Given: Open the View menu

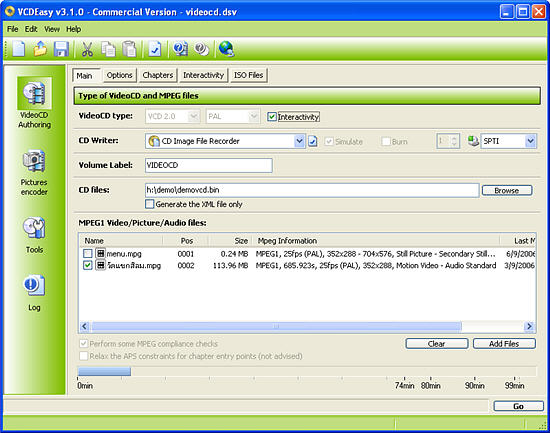Looking at the screenshot, I should (52, 29).
